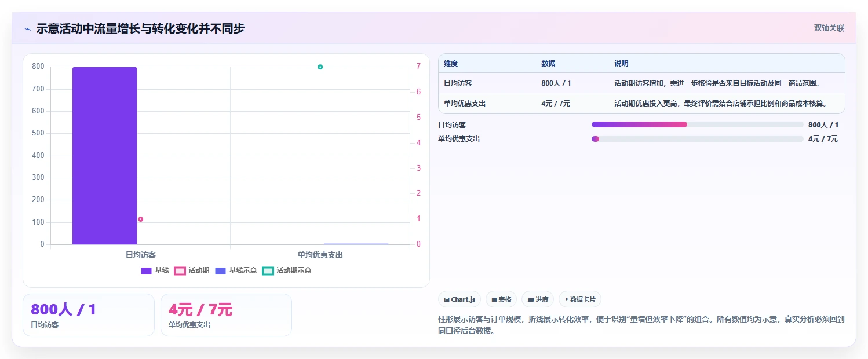Click the 4元 / 7元 data card
The height and width of the screenshot is (359, 868).
(x=226, y=315)
